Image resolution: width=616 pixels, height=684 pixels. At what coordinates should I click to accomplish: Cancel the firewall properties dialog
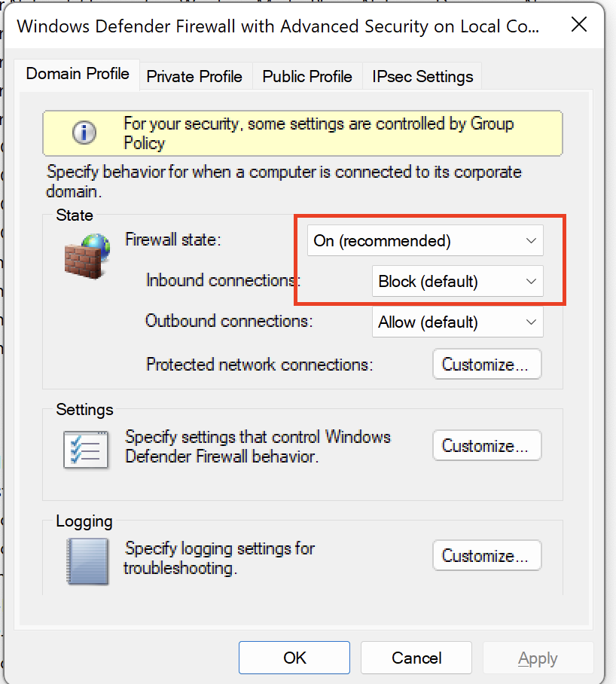[x=416, y=658]
